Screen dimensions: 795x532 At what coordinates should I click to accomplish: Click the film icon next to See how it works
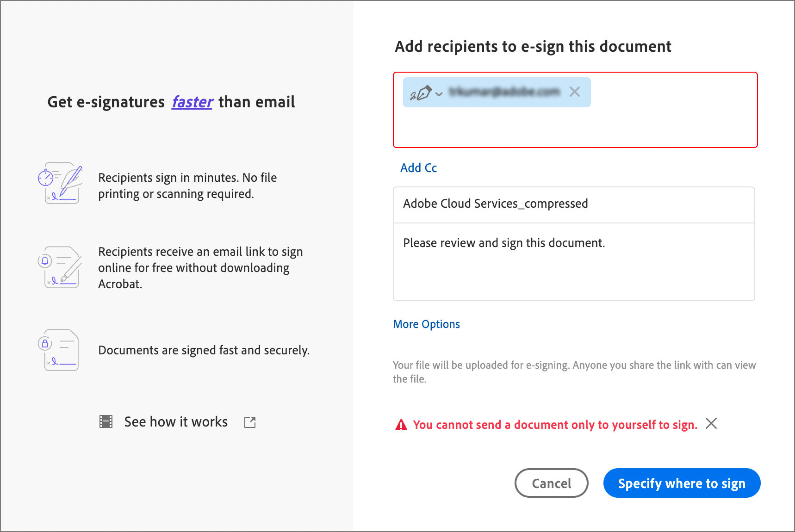click(x=106, y=421)
